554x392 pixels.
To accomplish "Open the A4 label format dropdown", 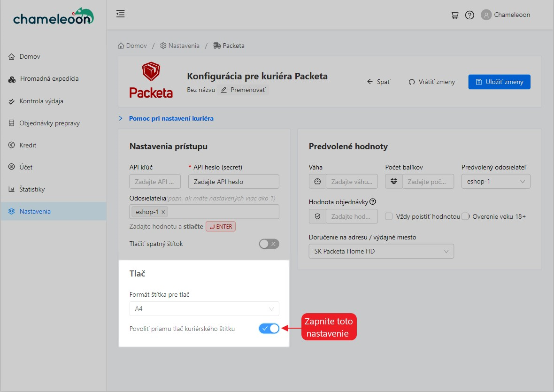I will point(204,308).
